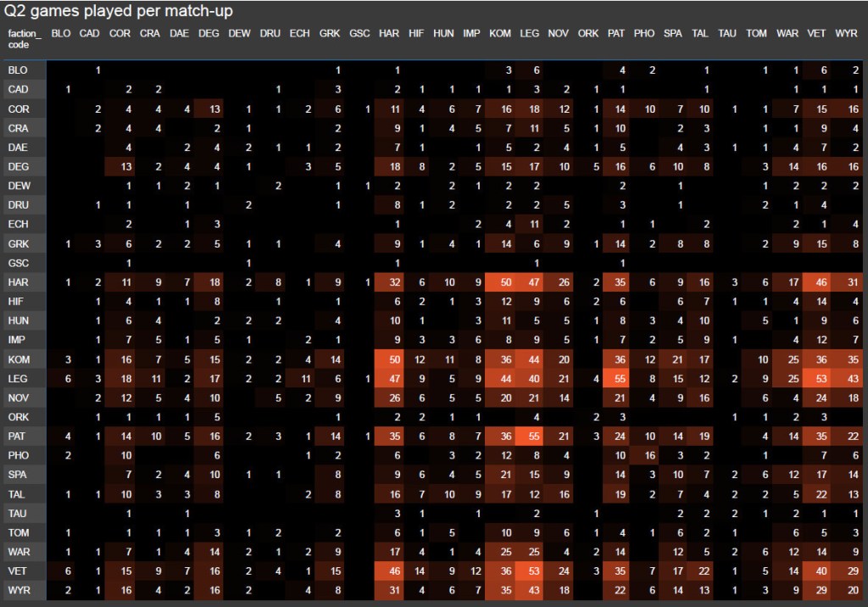Select the TAU row label
Viewport: 868px width, 607px height.
click(18, 513)
